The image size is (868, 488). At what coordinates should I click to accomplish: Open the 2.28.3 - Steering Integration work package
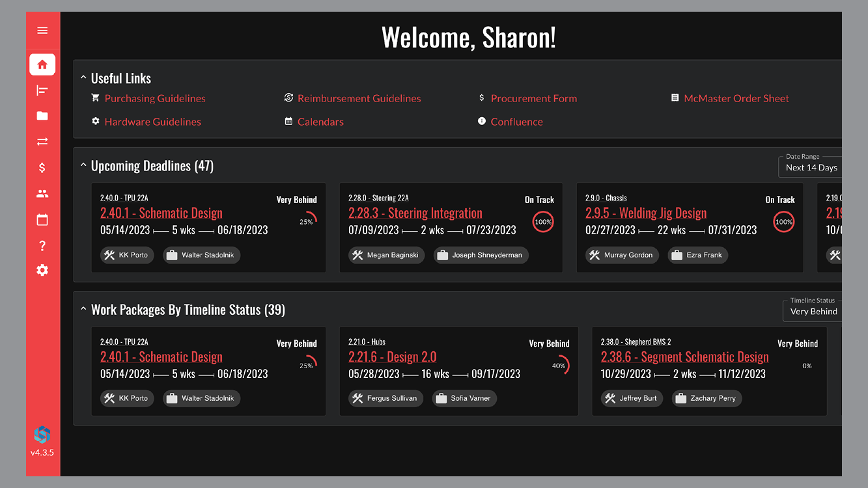[x=415, y=213]
